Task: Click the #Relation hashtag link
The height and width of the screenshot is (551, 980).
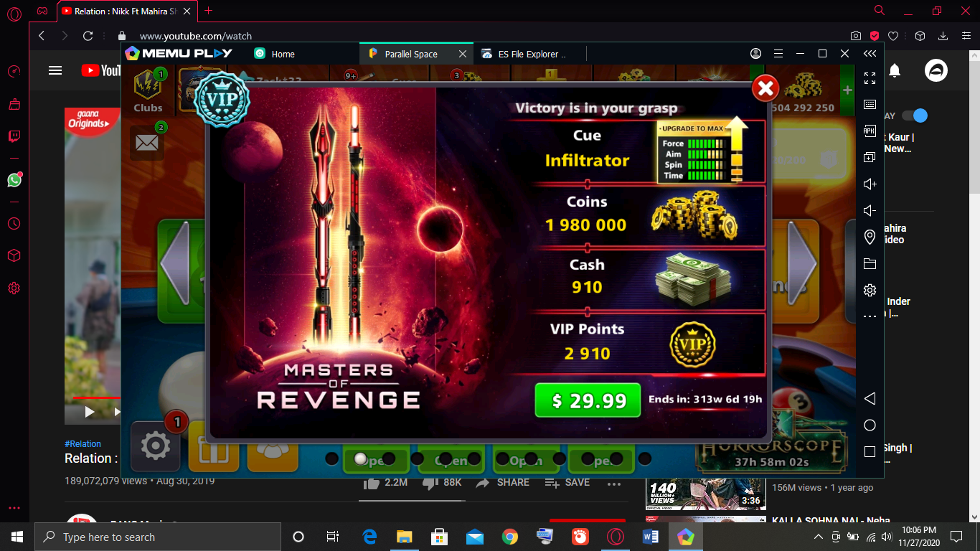Action: point(83,444)
